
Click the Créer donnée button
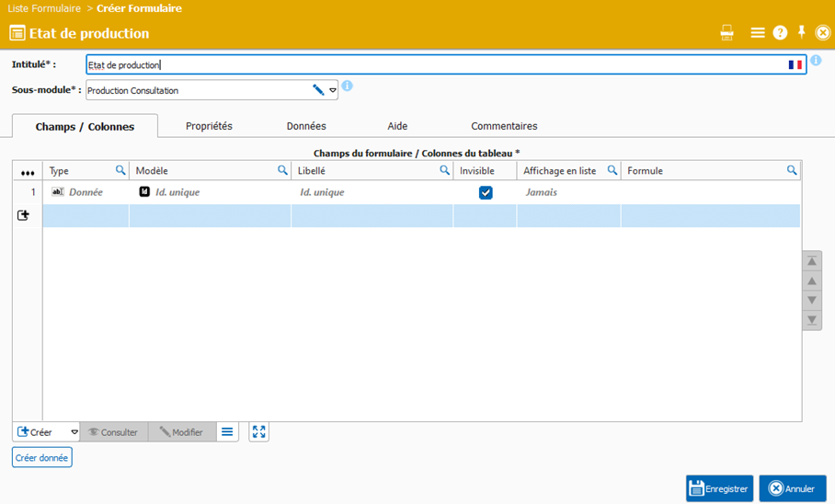point(42,457)
